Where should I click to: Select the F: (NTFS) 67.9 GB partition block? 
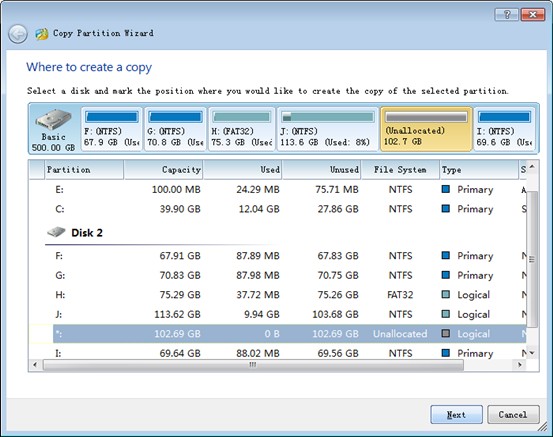tap(111, 129)
